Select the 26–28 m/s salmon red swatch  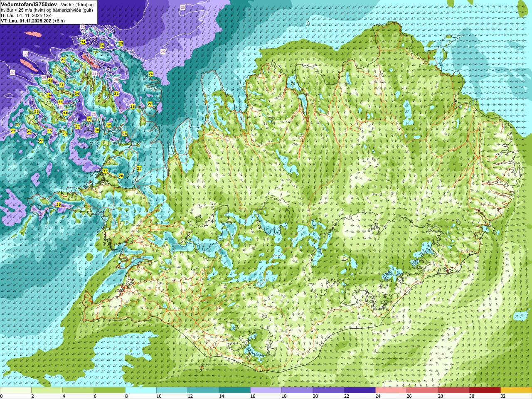(422, 390)
